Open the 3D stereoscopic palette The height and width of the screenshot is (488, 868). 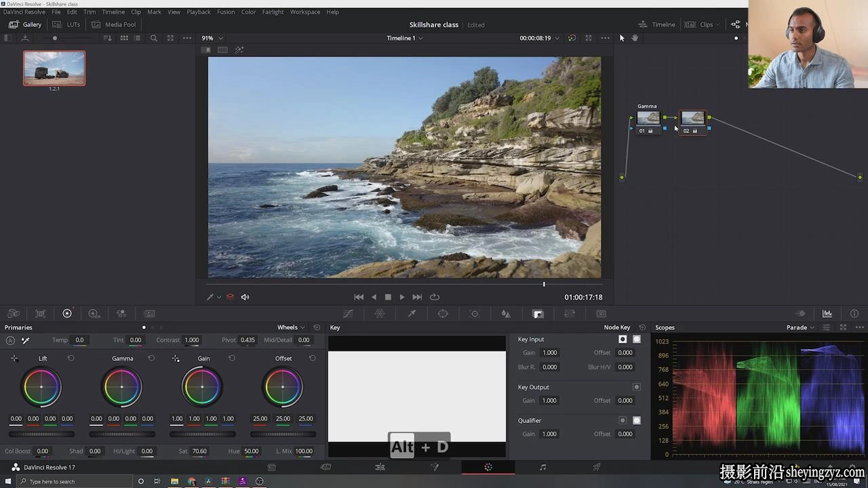pyautogui.click(x=601, y=314)
